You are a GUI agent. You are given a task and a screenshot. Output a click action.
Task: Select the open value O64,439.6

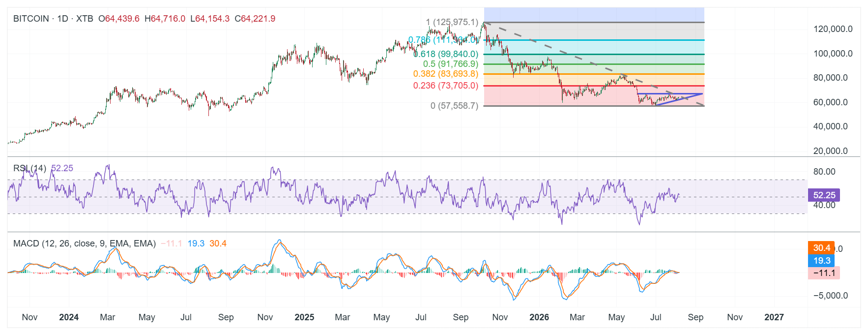(x=119, y=19)
